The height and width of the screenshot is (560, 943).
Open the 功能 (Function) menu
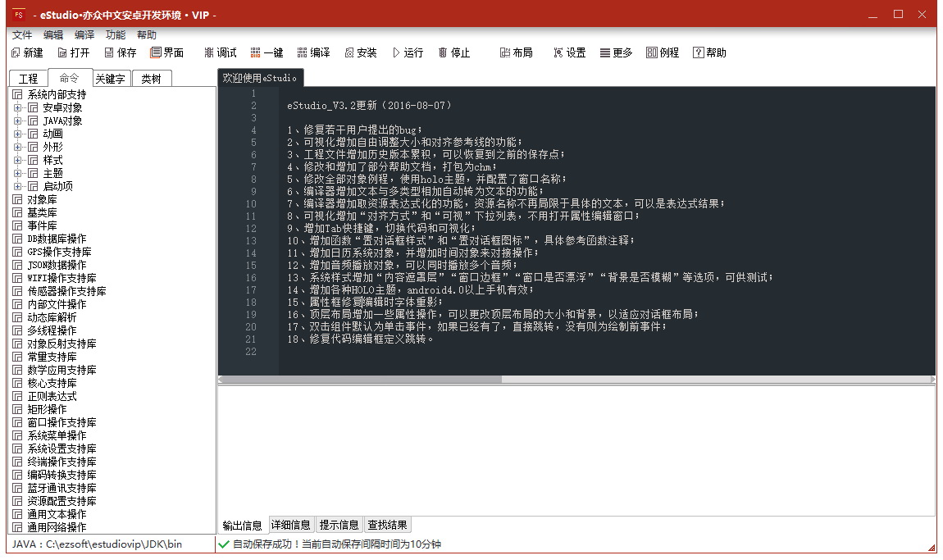pyautogui.click(x=116, y=35)
